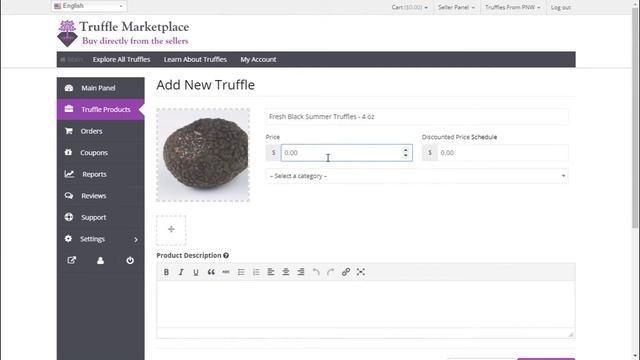The width and height of the screenshot is (640, 360).
Task: Select Truffle Products in sidebar
Action: [x=100, y=109]
